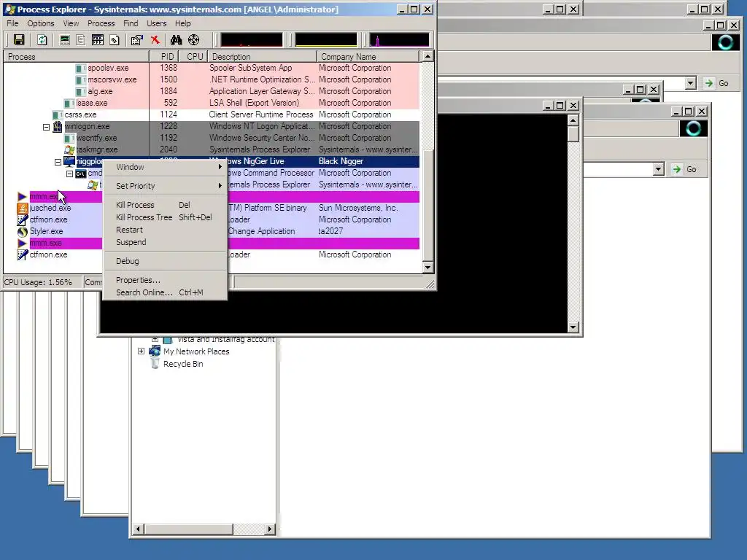Click the Refresh Now toolbar icon
The image size is (747, 560).
point(42,40)
